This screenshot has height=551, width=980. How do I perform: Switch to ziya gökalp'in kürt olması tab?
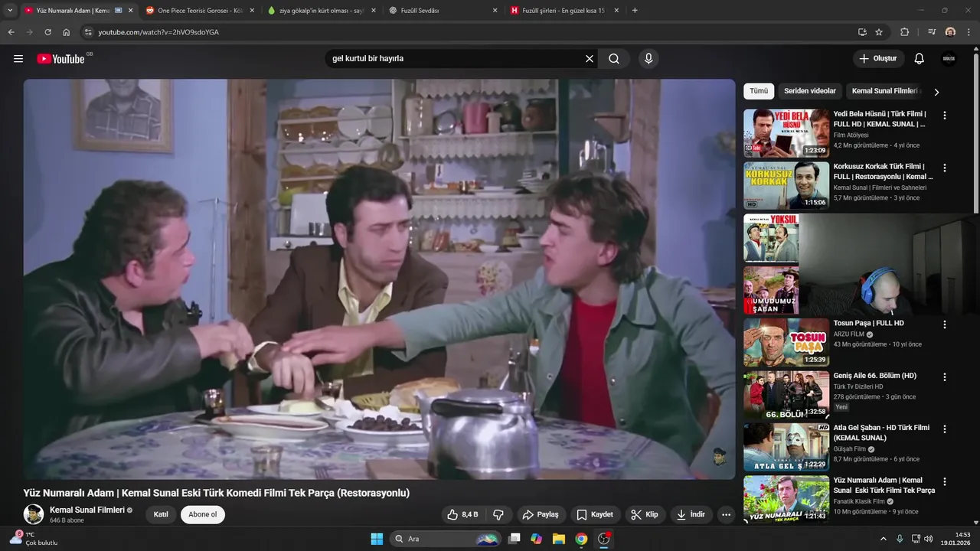pos(322,11)
